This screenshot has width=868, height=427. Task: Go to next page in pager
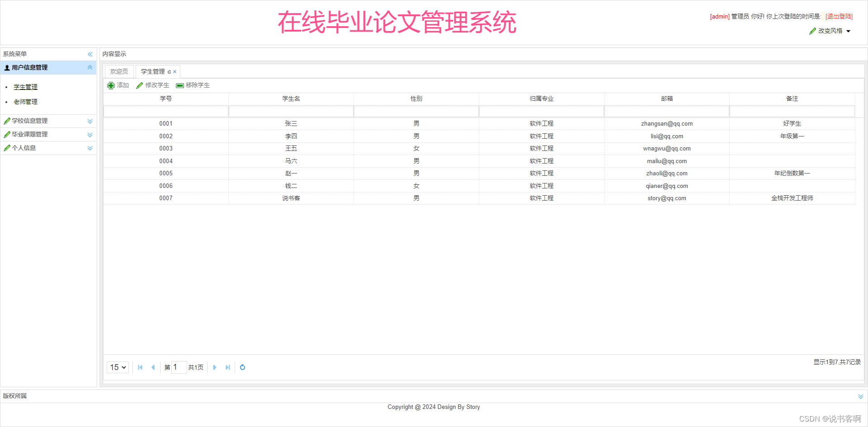point(215,367)
